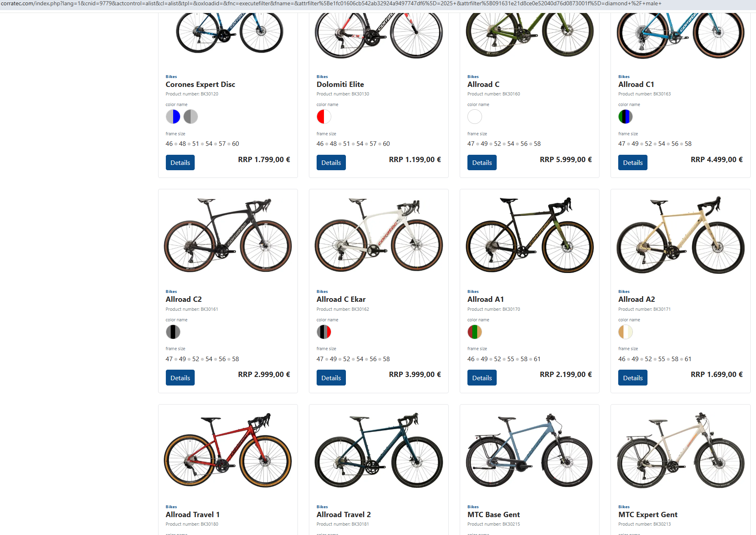The image size is (756, 535).
Task: Select blue color swatch for Corones Expert Disc
Action: pos(173,117)
